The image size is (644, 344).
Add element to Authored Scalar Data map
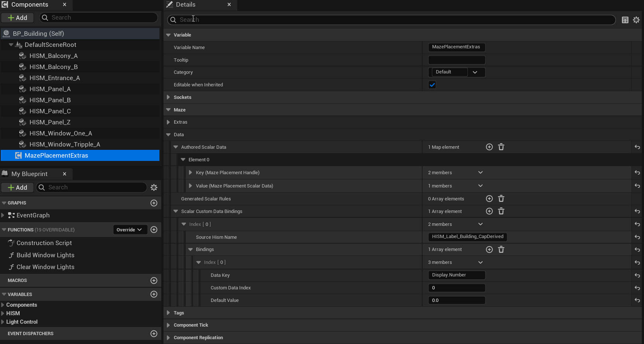click(x=489, y=147)
